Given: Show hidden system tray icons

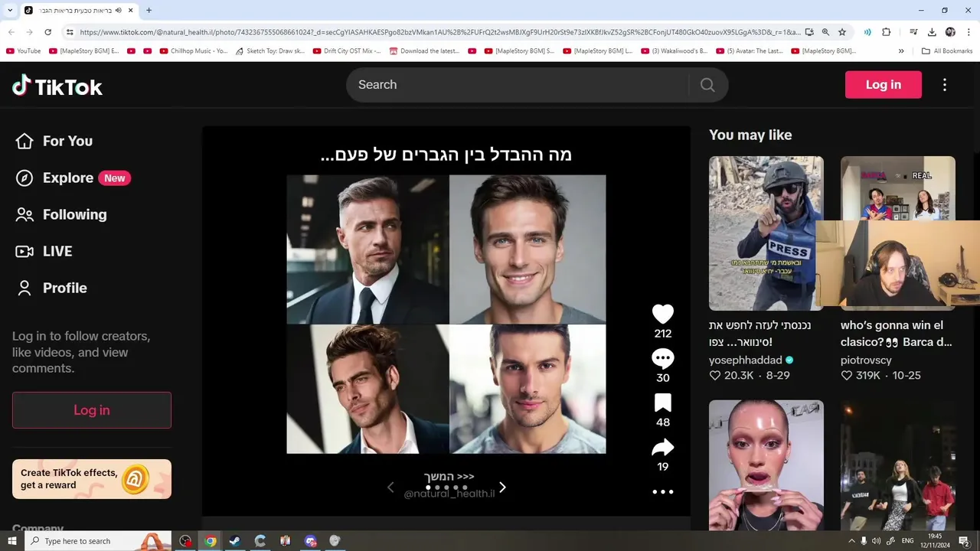Looking at the screenshot, I should click(x=851, y=541).
